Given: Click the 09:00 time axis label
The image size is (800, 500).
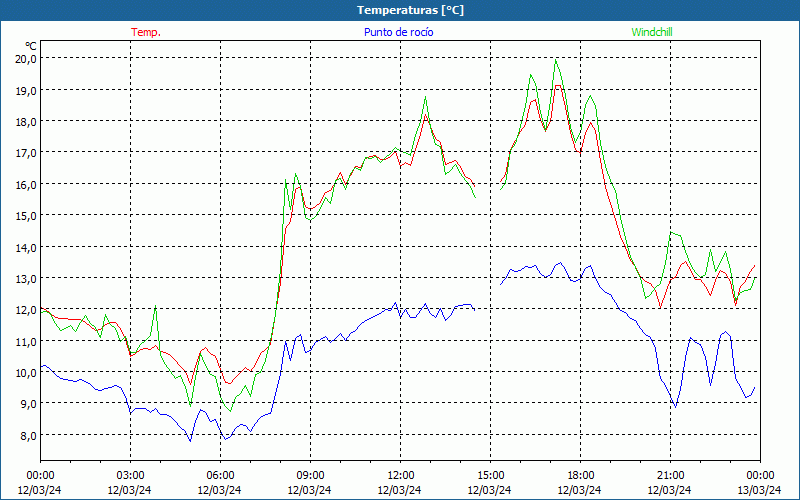Looking at the screenshot, I should [x=310, y=476].
